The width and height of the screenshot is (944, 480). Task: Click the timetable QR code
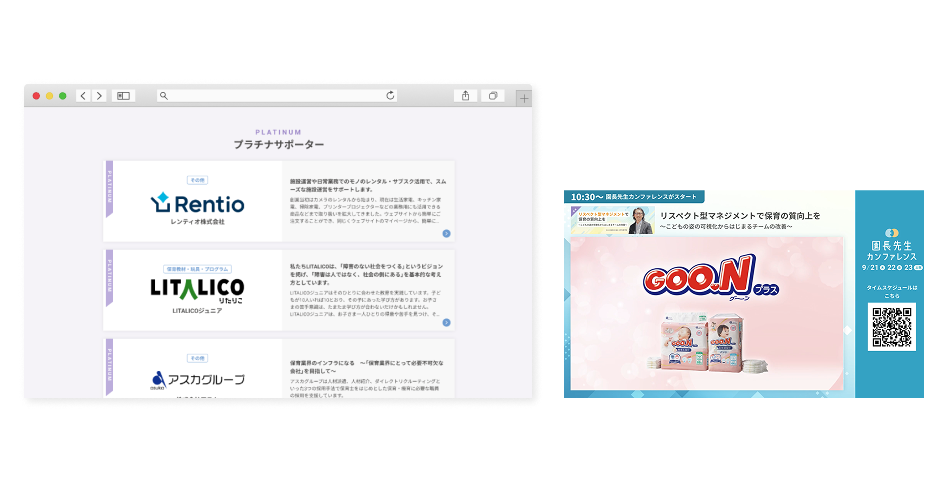890,327
